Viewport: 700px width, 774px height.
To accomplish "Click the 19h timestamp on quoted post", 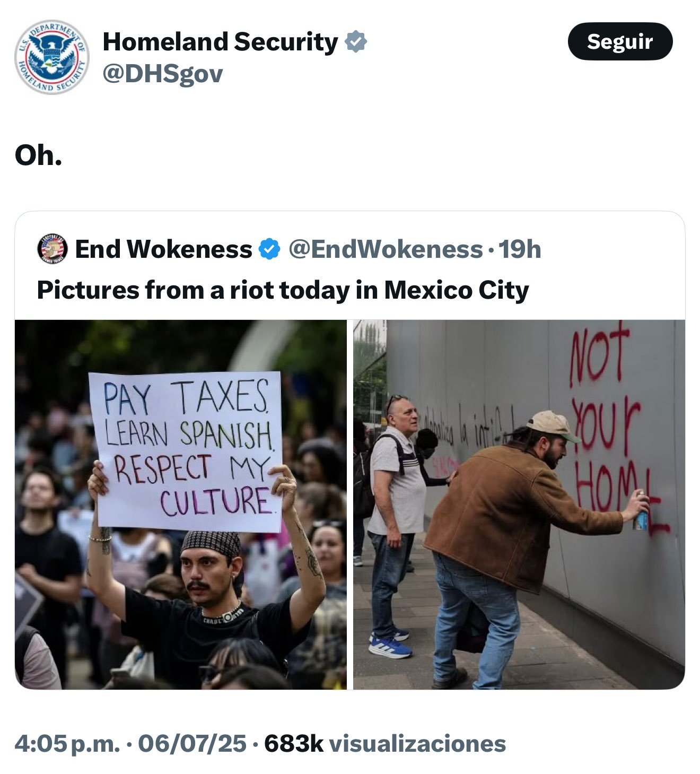I will [520, 249].
